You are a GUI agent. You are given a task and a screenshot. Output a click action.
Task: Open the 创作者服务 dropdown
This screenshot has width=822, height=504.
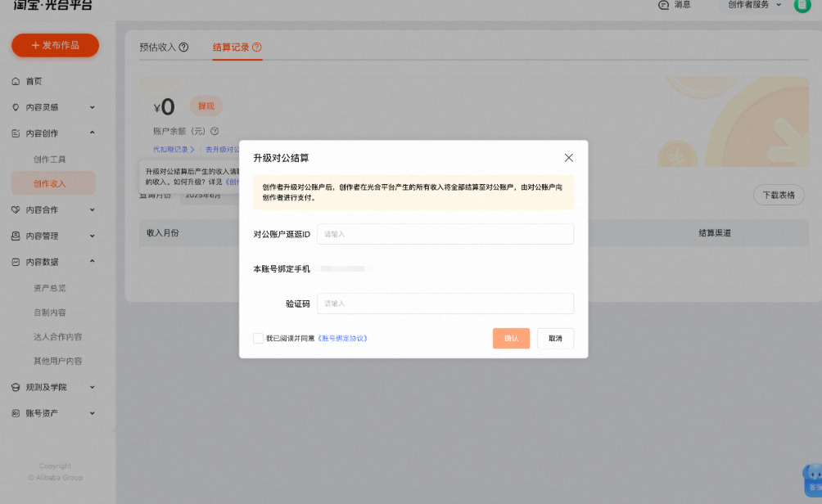point(754,5)
